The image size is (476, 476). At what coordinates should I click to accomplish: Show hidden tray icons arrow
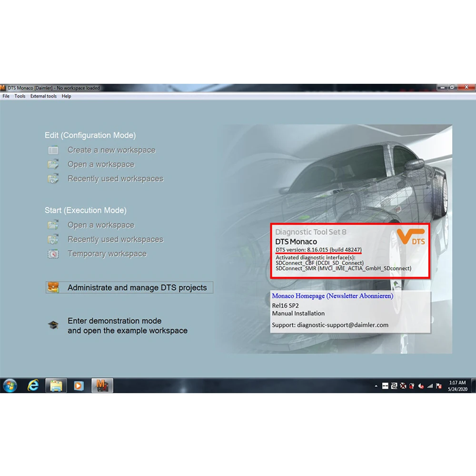pos(376,386)
